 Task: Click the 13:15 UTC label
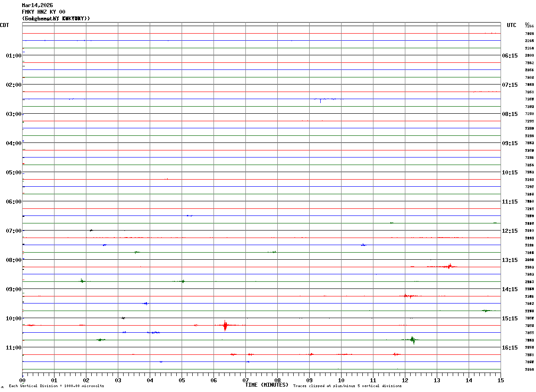pos(510,260)
